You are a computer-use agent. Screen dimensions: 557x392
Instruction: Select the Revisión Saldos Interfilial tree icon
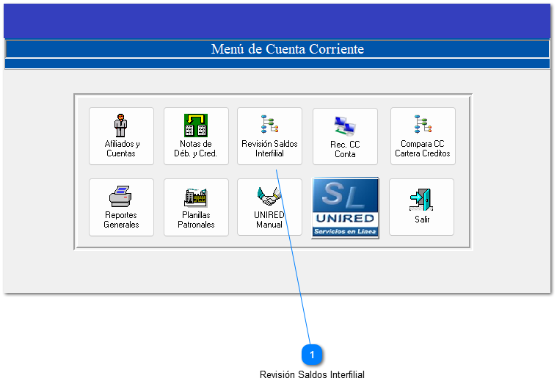tap(269, 125)
